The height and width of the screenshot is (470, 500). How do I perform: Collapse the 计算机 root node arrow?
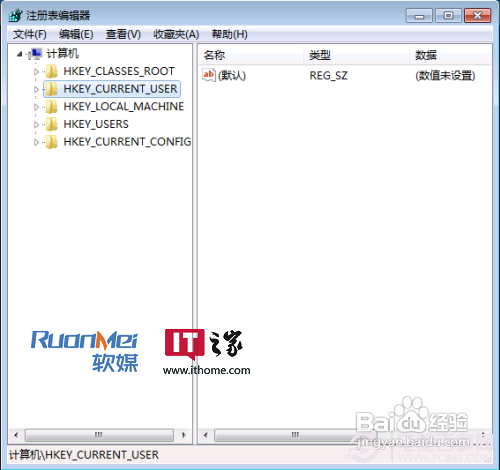click(x=20, y=54)
